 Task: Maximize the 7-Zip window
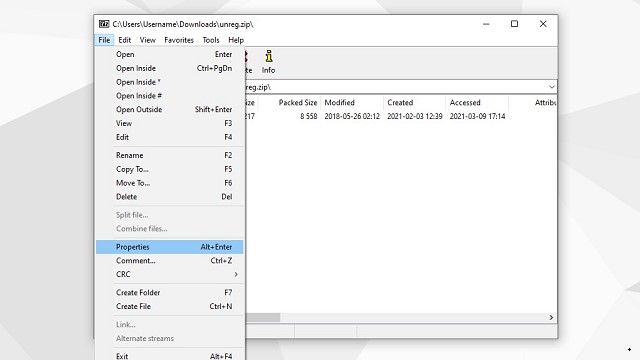point(514,24)
